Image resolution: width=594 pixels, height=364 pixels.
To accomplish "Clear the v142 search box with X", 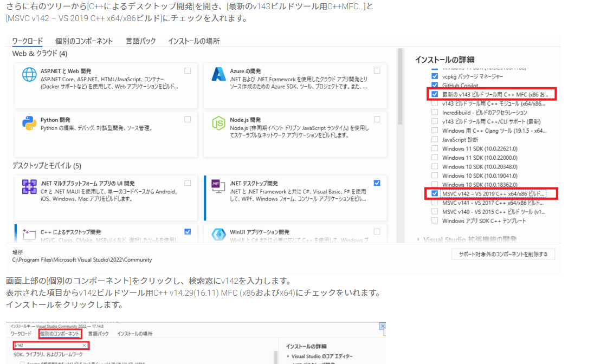I will (85, 345).
